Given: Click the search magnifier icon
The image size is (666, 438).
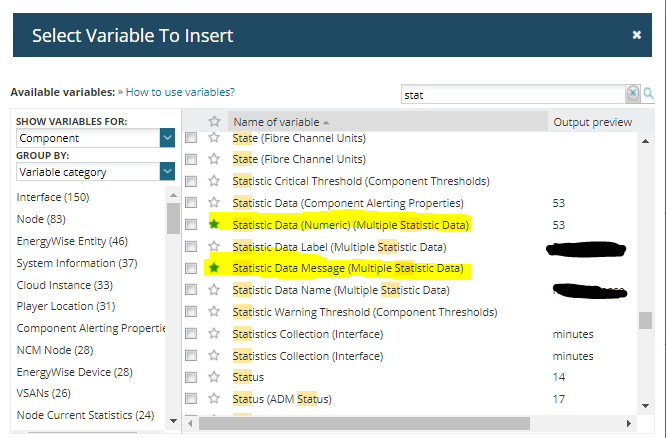Looking at the screenshot, I should [x=648, y=94].
